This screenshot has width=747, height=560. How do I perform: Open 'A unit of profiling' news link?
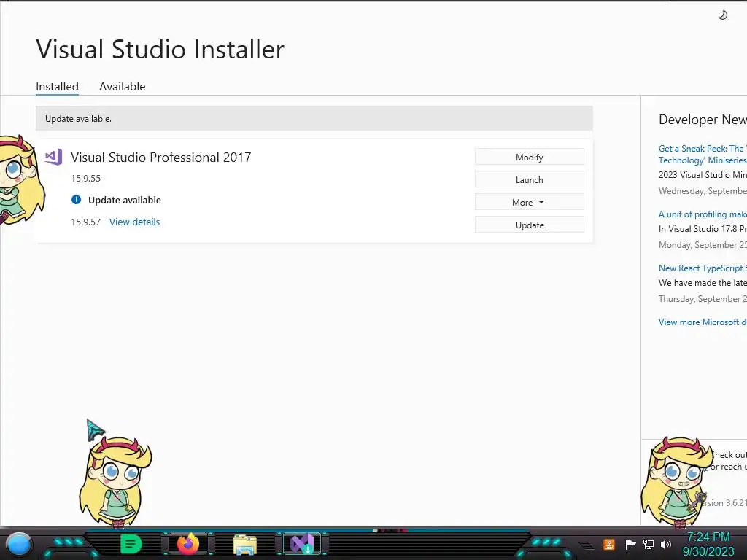click(x=703, y=214)
